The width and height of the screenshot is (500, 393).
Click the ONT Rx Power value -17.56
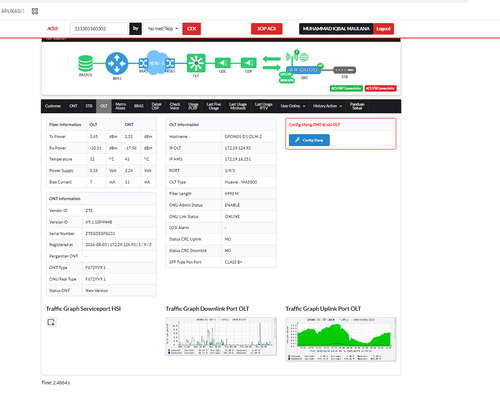coord(131,148)
